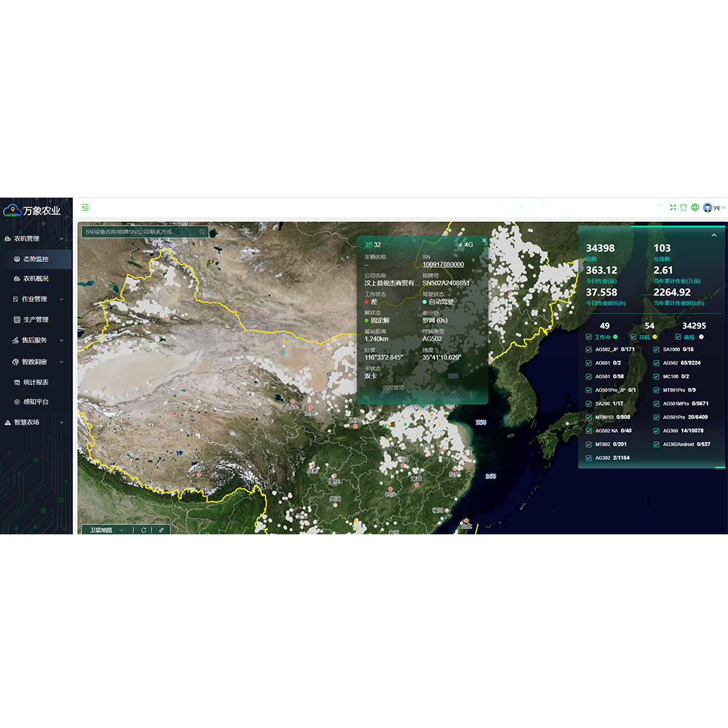The height and width of the screenshot is (728, 728).
Task: Click the fullscreen toggle icon in header
Action: tap(673, 207)
